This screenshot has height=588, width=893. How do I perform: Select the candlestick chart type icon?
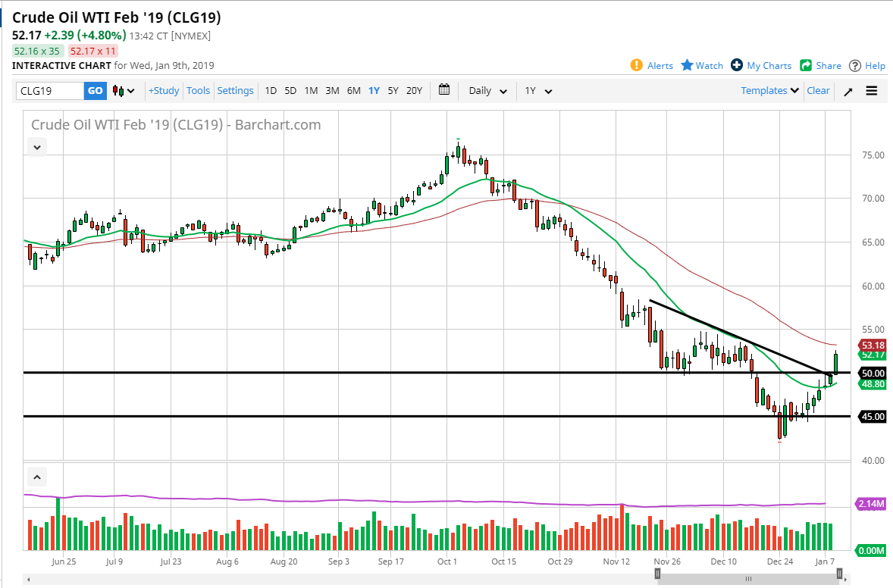pos(120,90)
